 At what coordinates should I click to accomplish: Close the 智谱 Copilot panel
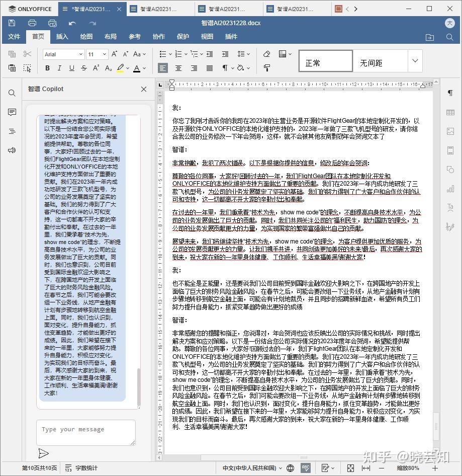[x=144, y=89]
